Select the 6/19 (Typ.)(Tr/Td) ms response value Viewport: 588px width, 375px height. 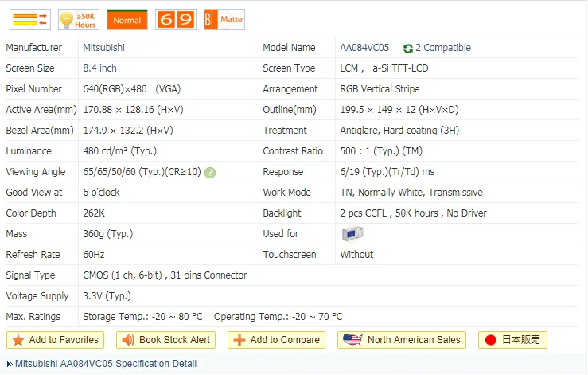pyautogui.click(x=387, y=171)
